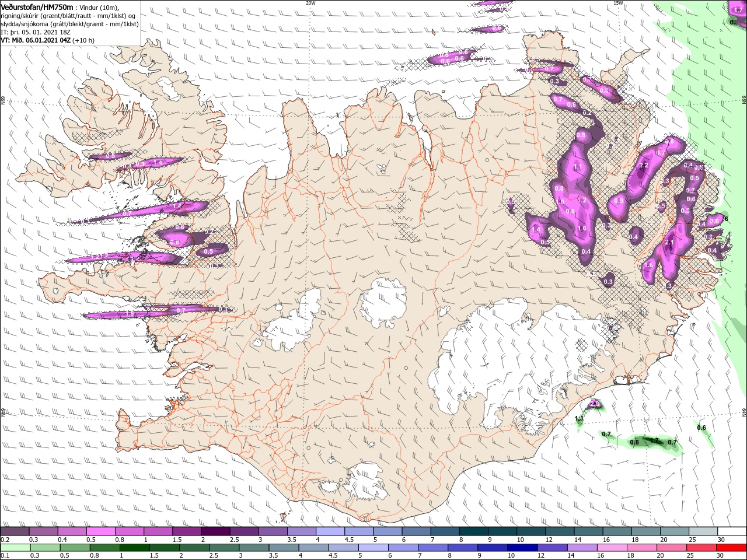This screenshot has width=747, height=560.
Task: Select the pale grey 25–30 snow legend swatch
Action: tap(703, 531)
